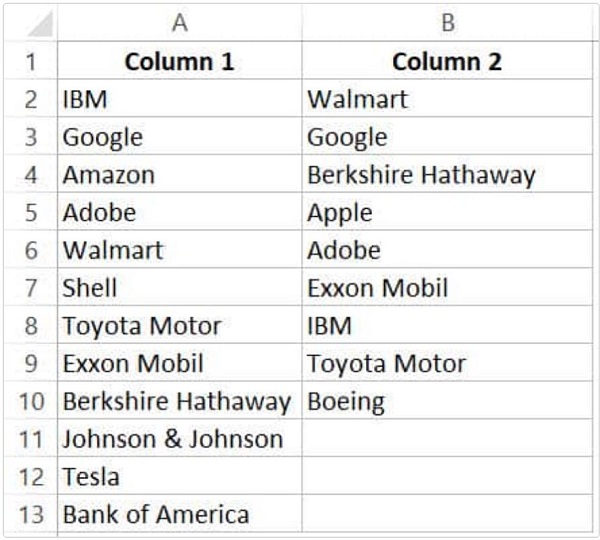Click the Amazon cell
This screenshot has width=600, height=540.
coord(179,174)
